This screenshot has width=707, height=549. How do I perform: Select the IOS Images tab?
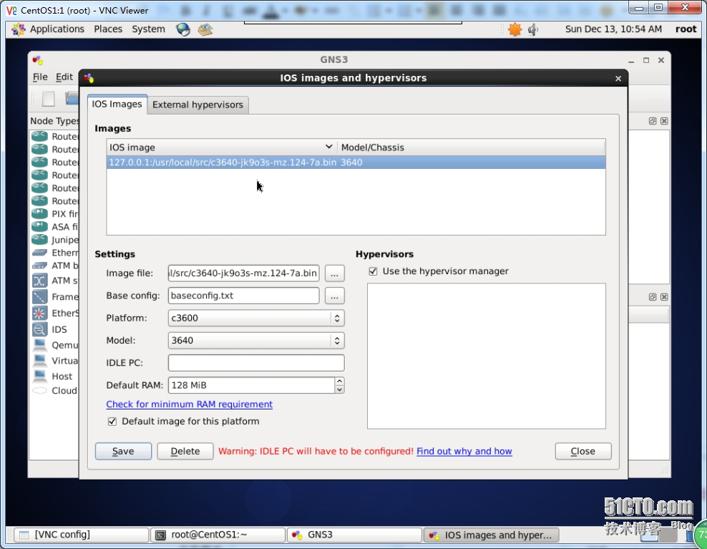pyautogui.click(x=117, y=104)
